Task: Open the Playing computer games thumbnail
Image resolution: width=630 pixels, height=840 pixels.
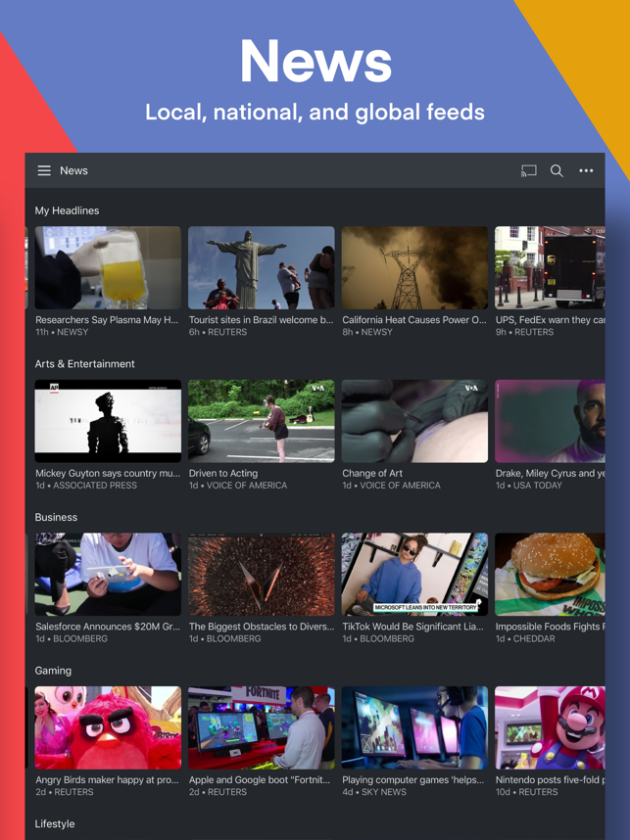Action: pyautogui.click(x=414, y=727)
